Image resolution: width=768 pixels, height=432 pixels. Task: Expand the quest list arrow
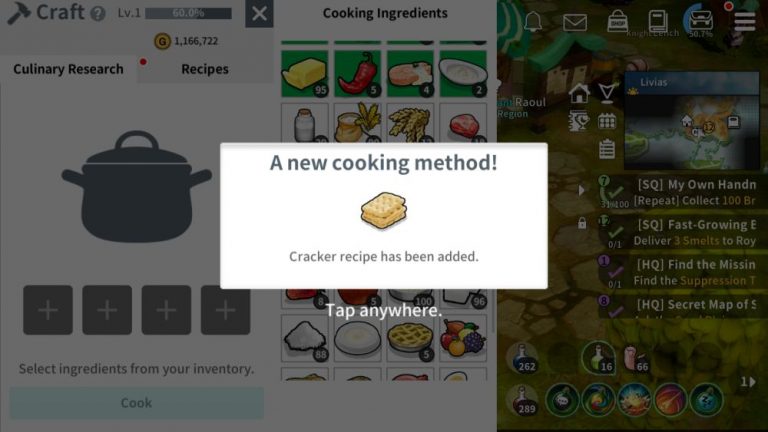tap(581, 190)
